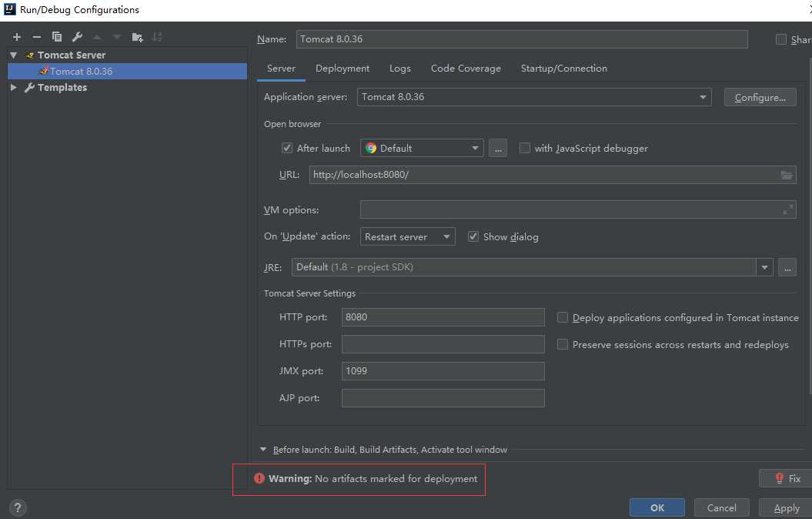Click the browse button next to browser dropdown
The height and width of the screenshot is (519, 812).
498,148
